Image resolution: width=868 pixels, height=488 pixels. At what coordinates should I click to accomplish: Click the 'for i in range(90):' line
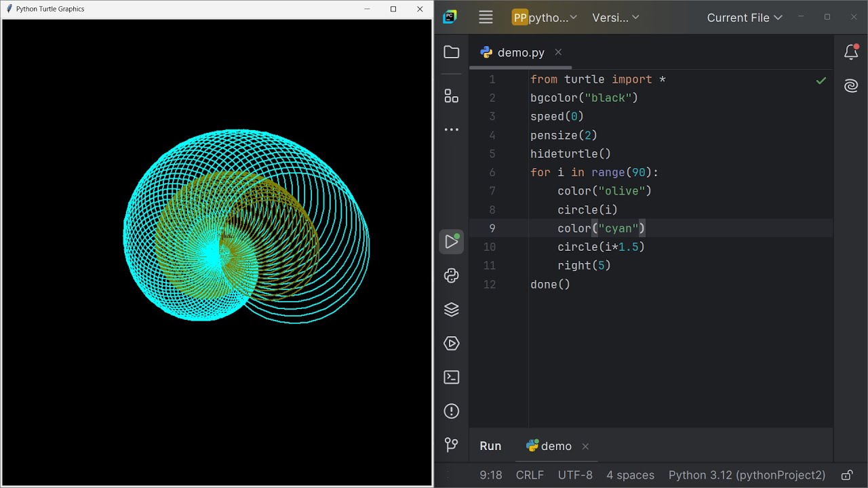[595, 173]
